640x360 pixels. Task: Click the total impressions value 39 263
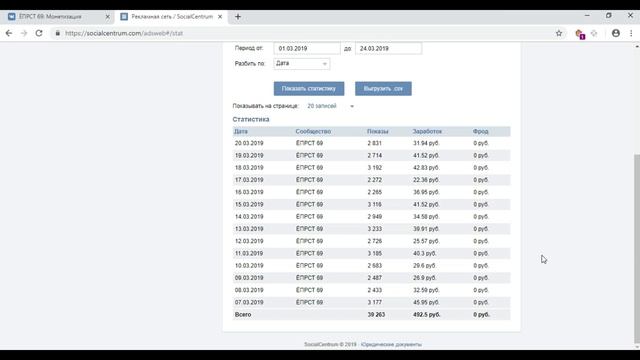pyautogui.click(x=376, y=315)
